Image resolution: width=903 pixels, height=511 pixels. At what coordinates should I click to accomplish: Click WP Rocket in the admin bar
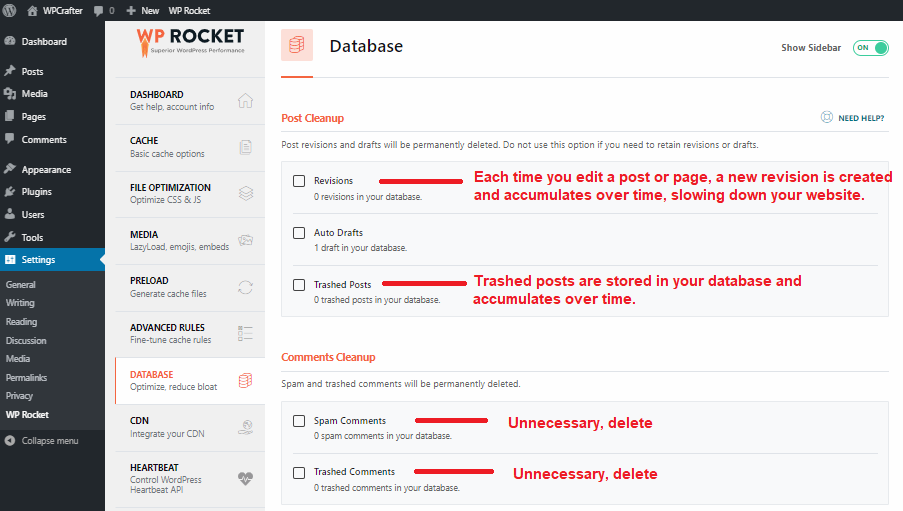point(189,10)
